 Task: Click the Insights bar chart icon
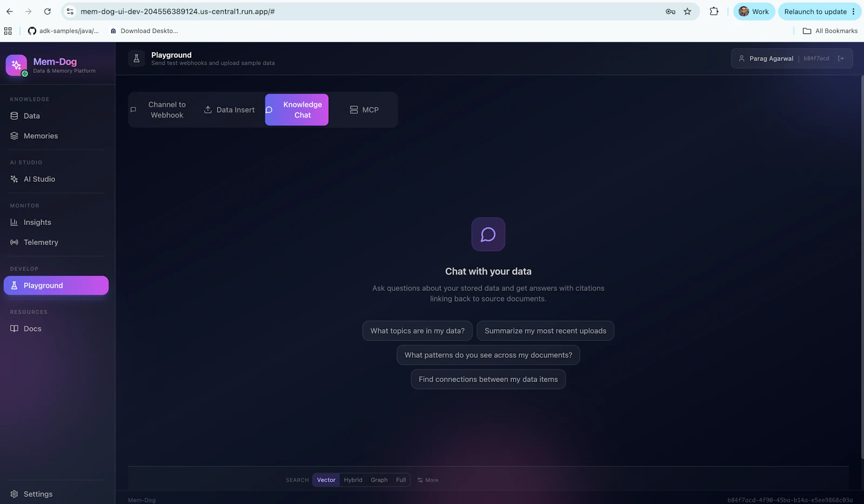pyautogui.click(x=14, y=222)
